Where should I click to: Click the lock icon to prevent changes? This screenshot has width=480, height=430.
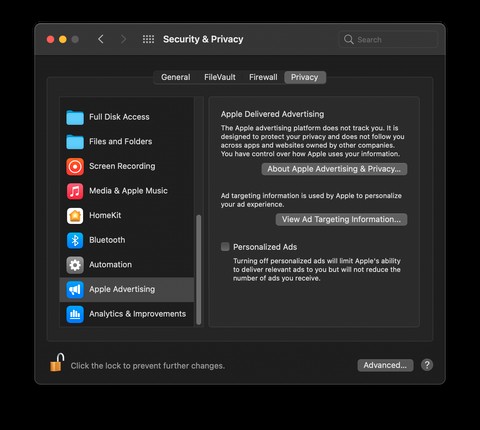[x=57, y=362]
